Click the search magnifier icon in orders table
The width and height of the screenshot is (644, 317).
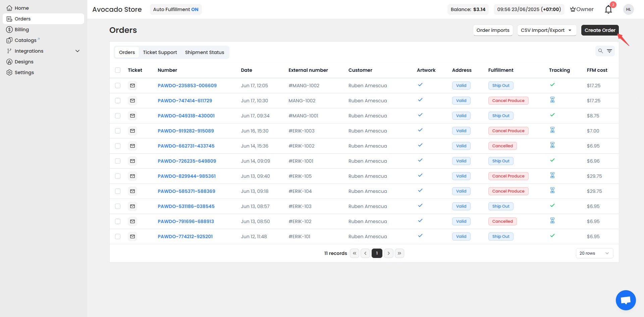click(x=600, y=51)
